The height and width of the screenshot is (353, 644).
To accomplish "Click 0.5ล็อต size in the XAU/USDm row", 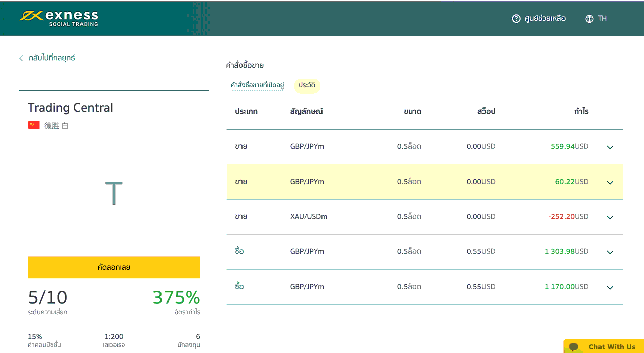I will pyautogui.click(x=409, y=217).
